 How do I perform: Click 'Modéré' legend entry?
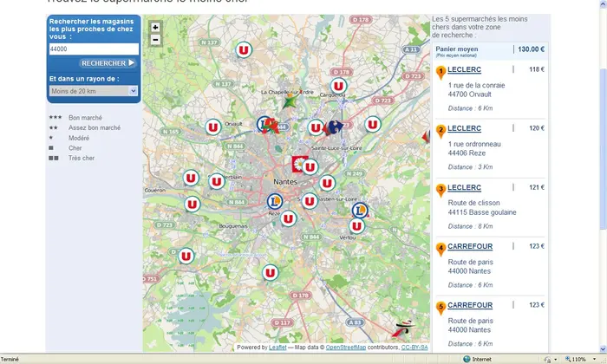79,138
